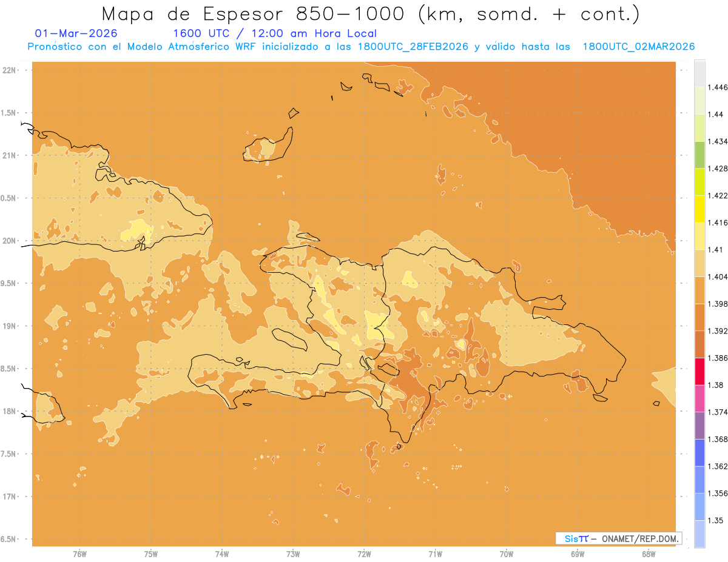Click the longitude label '68W'
The width and height of the screenshot is (728, 562).
(648, 554)
